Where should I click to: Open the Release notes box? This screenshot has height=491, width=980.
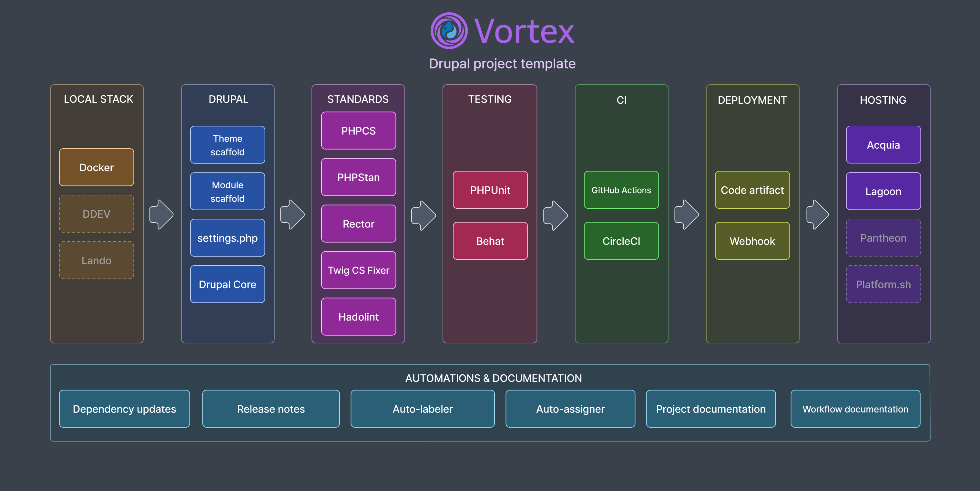(271, 409)
